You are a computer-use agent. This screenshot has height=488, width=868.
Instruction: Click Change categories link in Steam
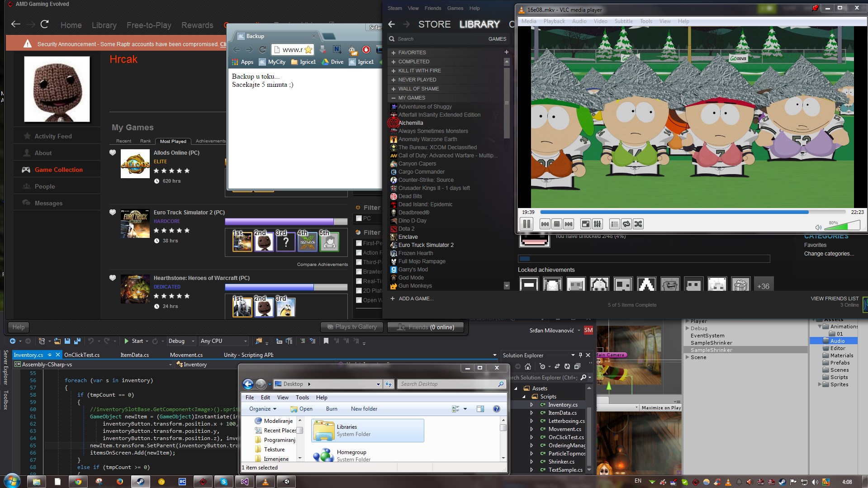pos(829,254)
